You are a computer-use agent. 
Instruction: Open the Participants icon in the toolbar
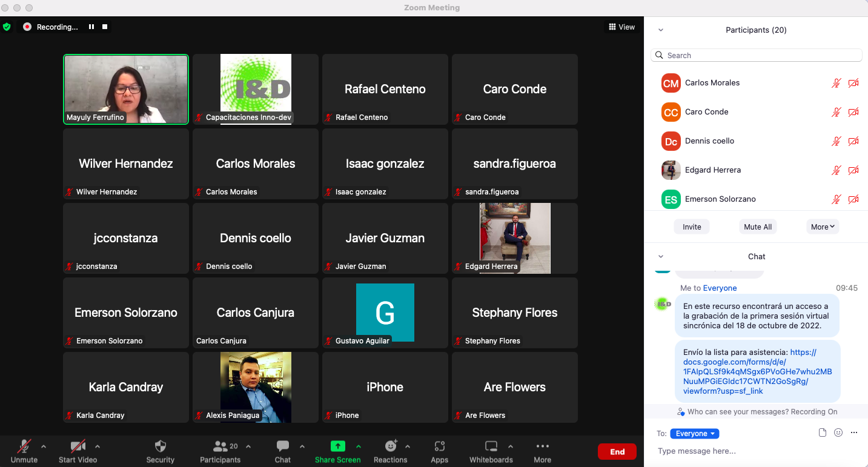pos(220,446)
